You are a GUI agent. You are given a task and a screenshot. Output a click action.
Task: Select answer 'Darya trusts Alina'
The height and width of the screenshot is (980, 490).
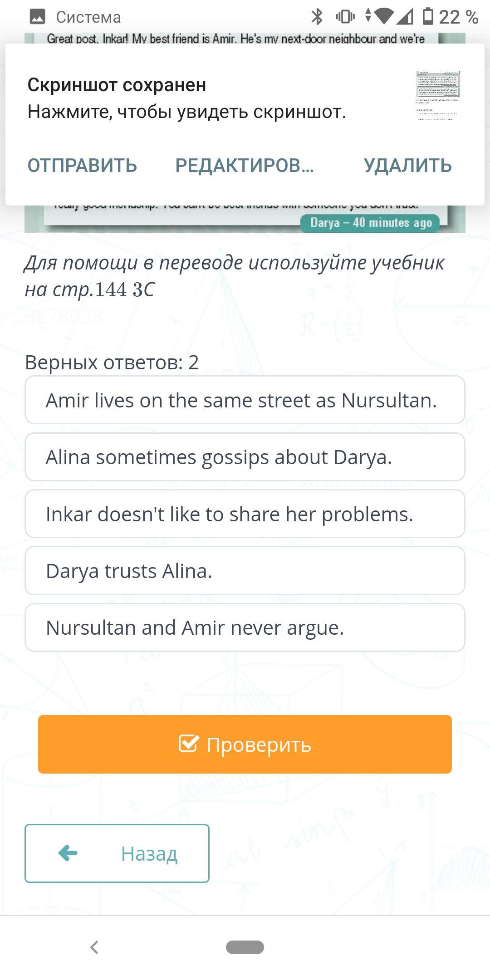tap(245, 571)
